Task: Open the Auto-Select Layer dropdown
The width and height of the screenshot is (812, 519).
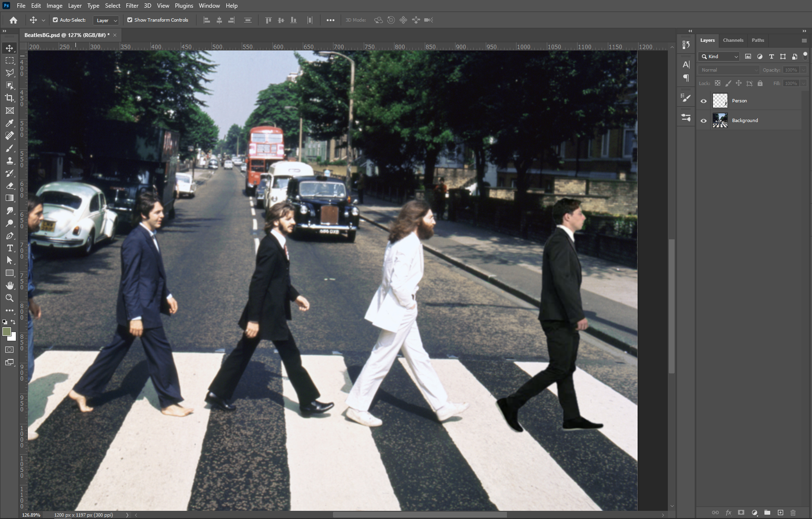Action: (106, 20)
